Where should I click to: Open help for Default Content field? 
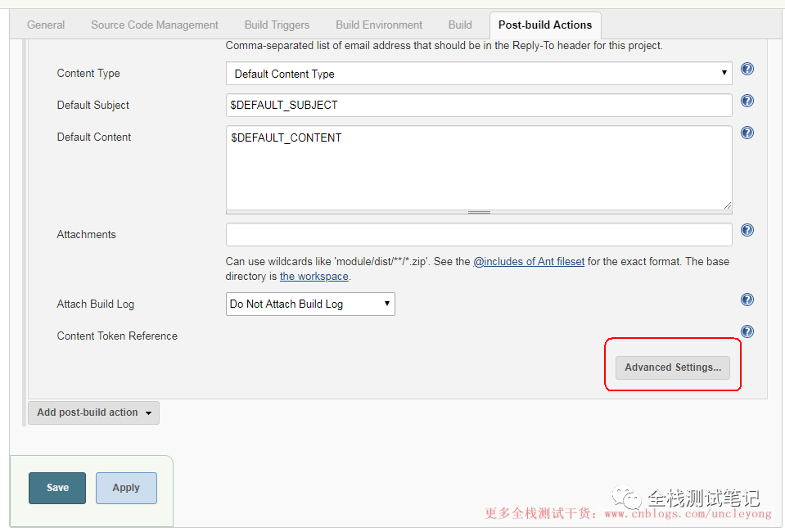[747, 133]
